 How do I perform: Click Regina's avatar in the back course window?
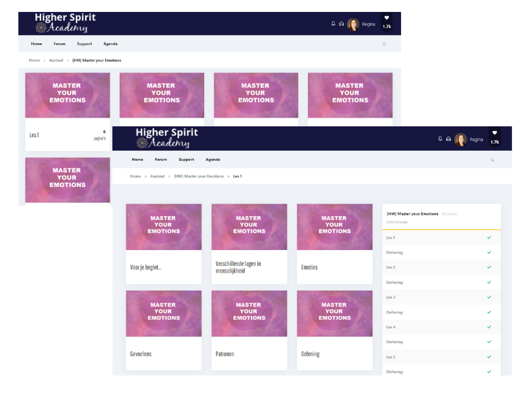pyautogui.click(x=353, y=25)
